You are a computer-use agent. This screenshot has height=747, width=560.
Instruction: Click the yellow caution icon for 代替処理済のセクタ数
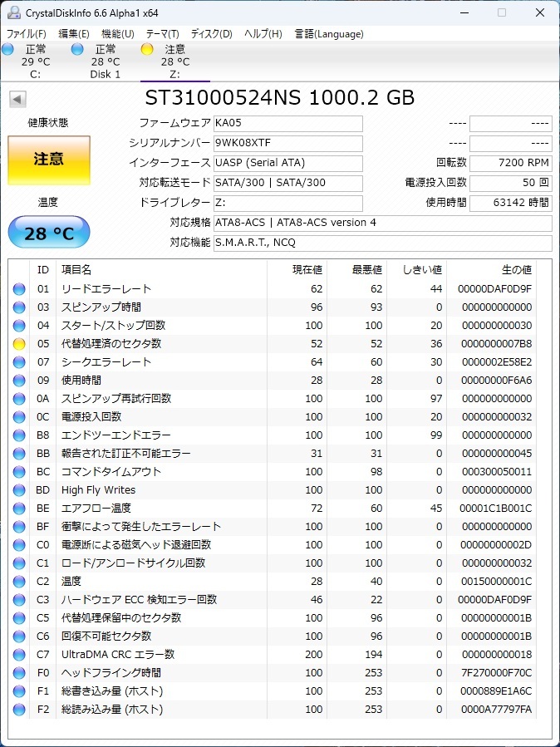[x=19, y=344]
